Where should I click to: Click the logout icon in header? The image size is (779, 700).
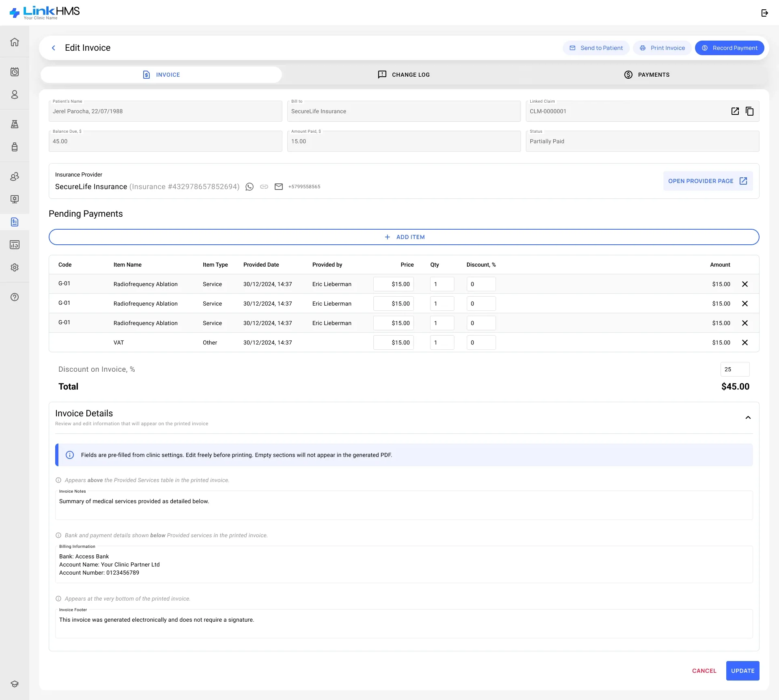(765, 13)
